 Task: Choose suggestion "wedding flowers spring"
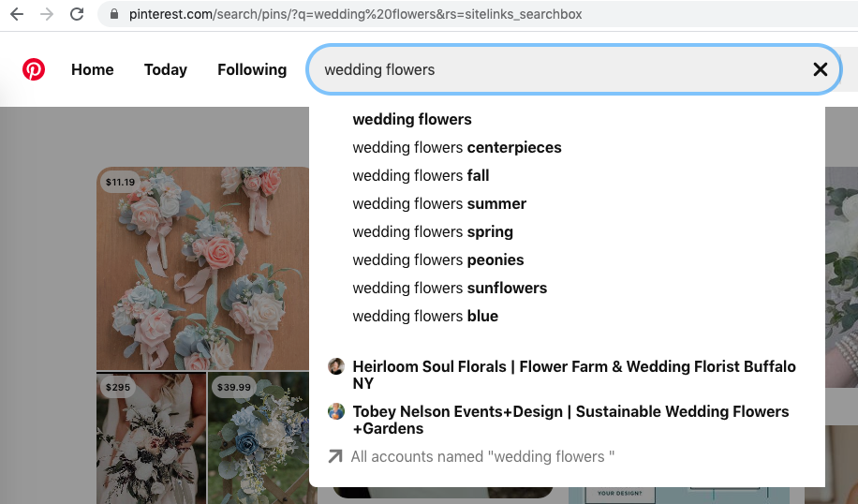pyautogui.click(x=433, y=232)
